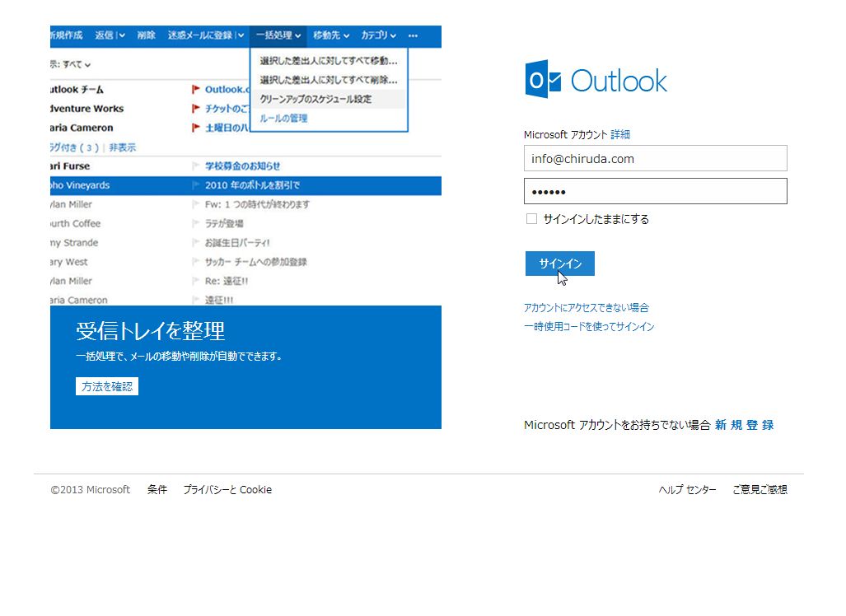The height and width of the screenshot is (616, 846).
Task: Click sender name Adventure Works
Action: point(86,109)
